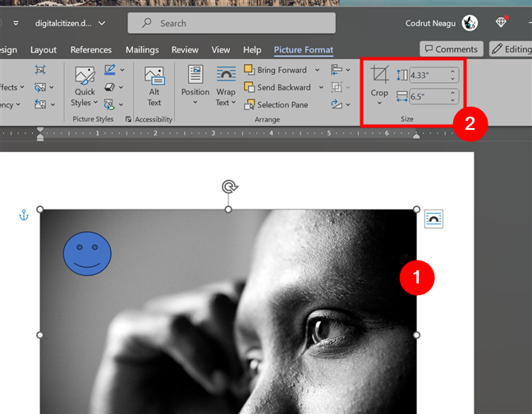Click the Picture Border pen icon
532x414 pixels.
[x=109, y=70]
